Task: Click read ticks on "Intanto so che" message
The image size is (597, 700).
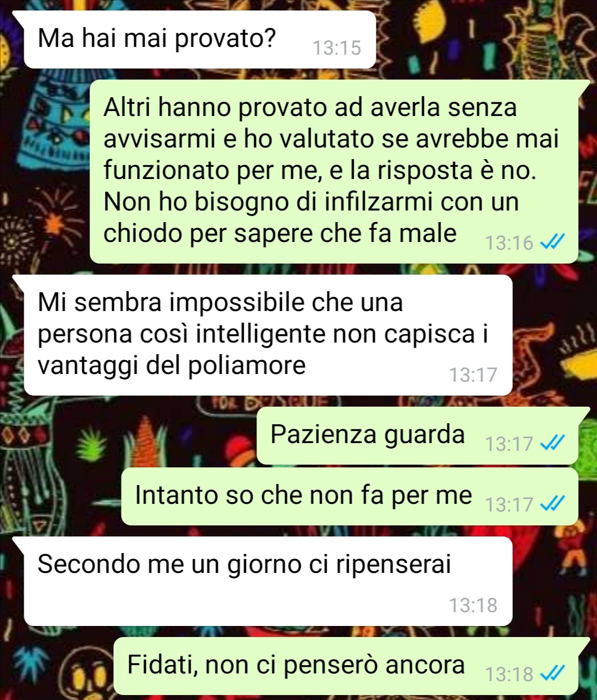Action: pyautogui.click(x=552, y=503)
